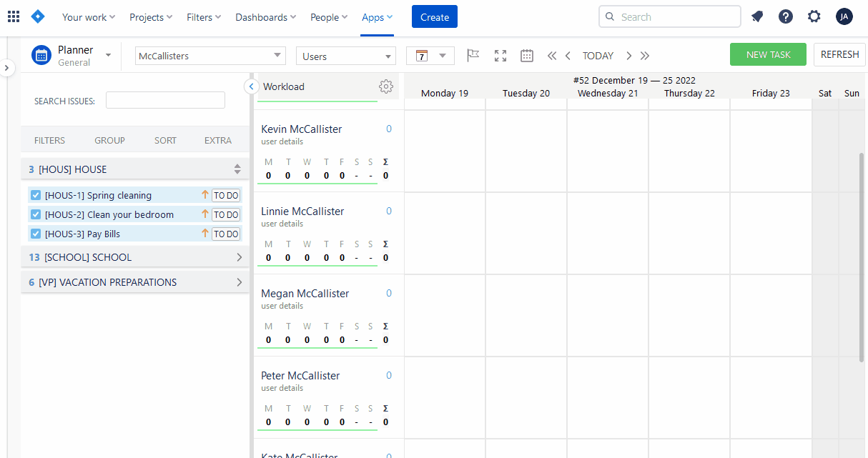Image resolution: width=868 pixels, height=458 pixels.
Task: Open the Your work dropdown
Action: [89, 17]
